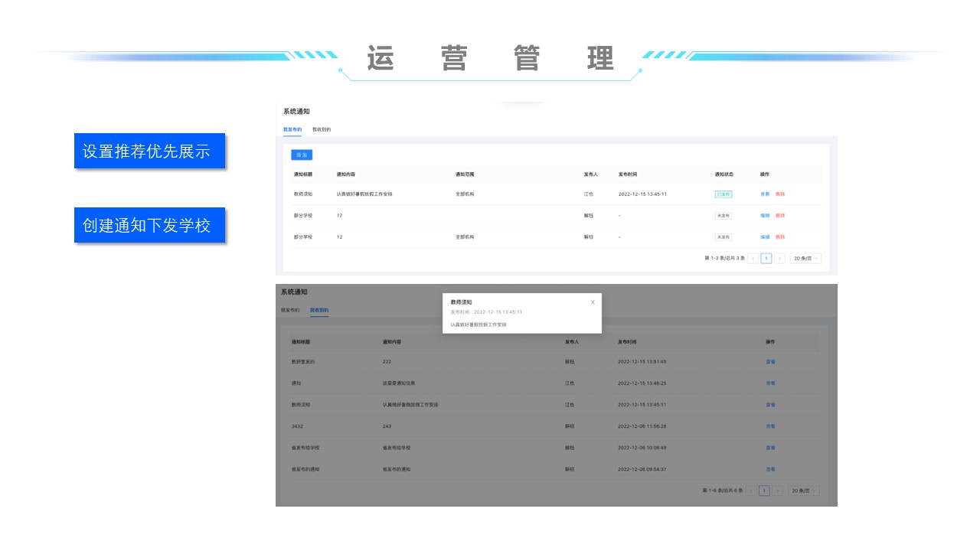Click 删除 for last 部分学校 row
The image size is (980, 551).
tap(780, 237)
